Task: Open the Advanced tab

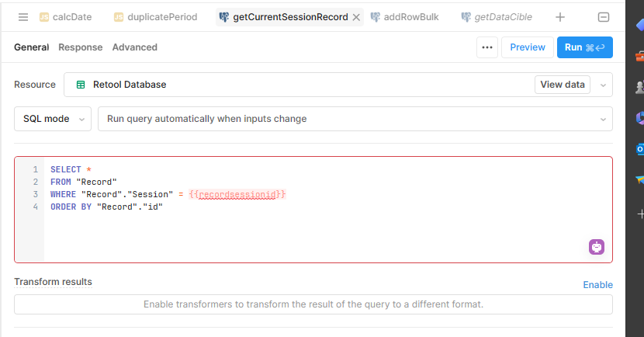Action: click(135, 47)
